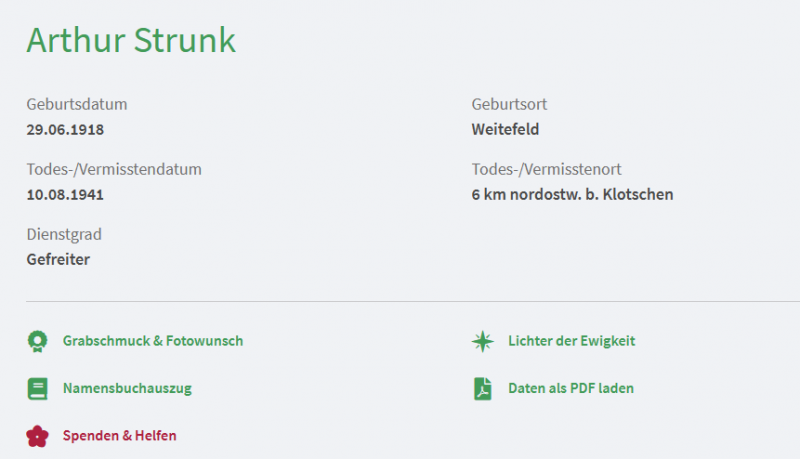Follow the Spenden & Helfen link
800x459 pixels.
pyautogui.click(x=119, y=436)
